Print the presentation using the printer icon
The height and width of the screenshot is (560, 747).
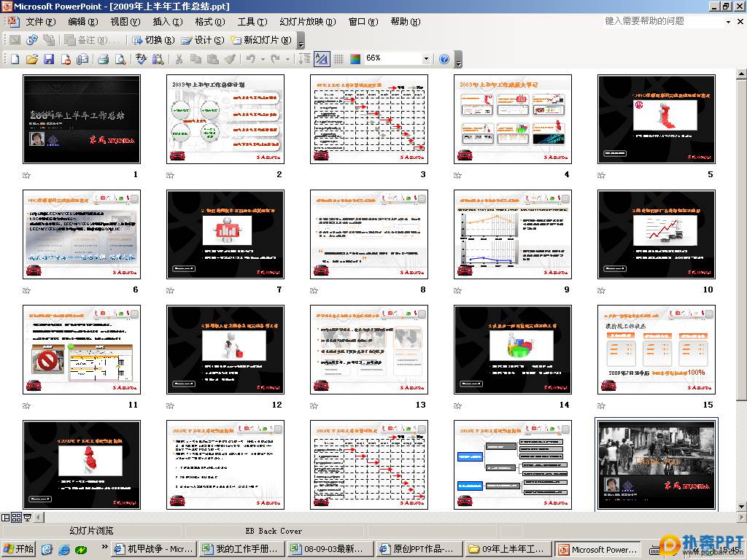coord(104,59)
